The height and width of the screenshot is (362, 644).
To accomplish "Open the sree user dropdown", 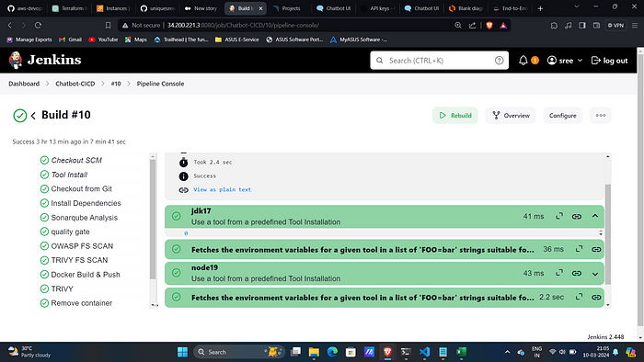I will tap(565, 61).
